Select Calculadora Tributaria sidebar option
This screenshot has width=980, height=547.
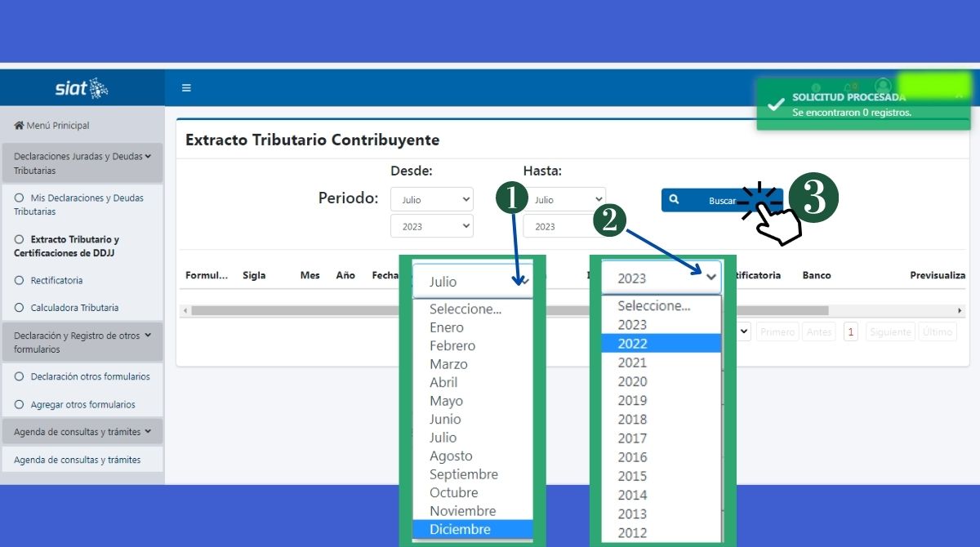74,308
